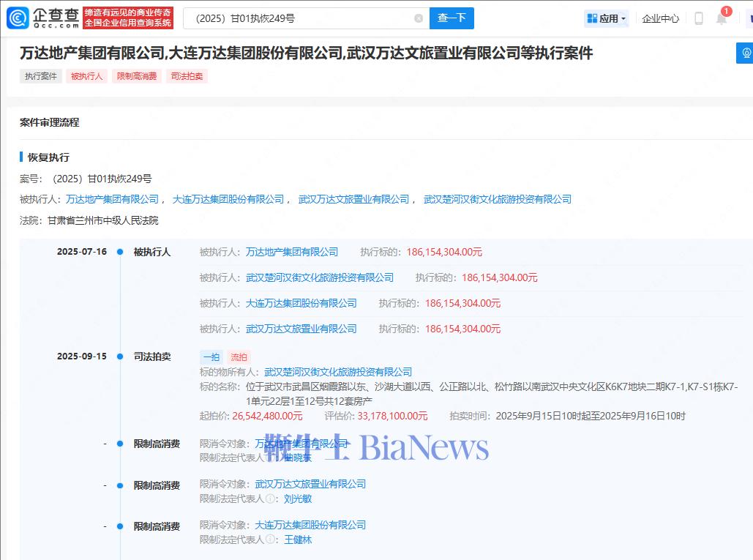
Task: Select the red 司法拍卖 tag
Action: [187, 76]
